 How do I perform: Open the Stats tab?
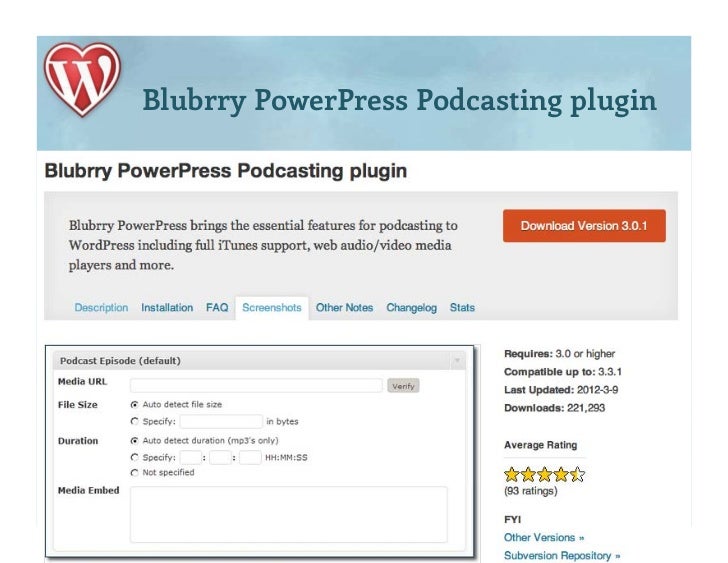(462, 308)
